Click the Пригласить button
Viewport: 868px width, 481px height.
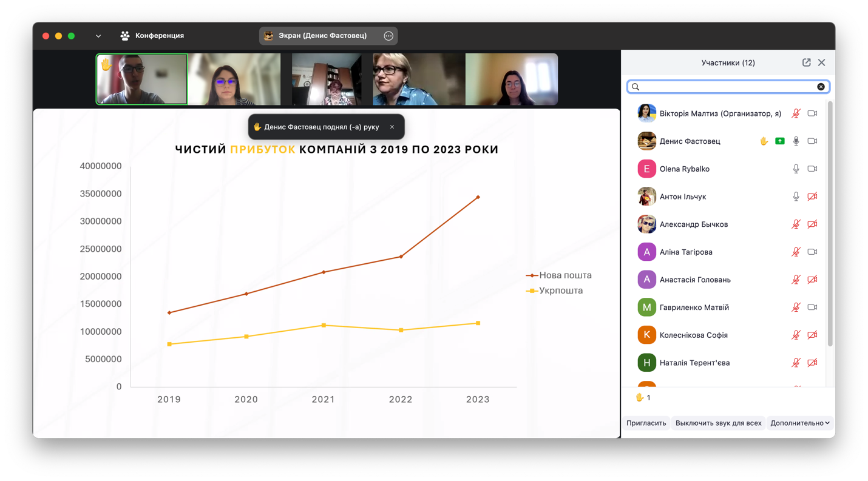tap(646, 423)
